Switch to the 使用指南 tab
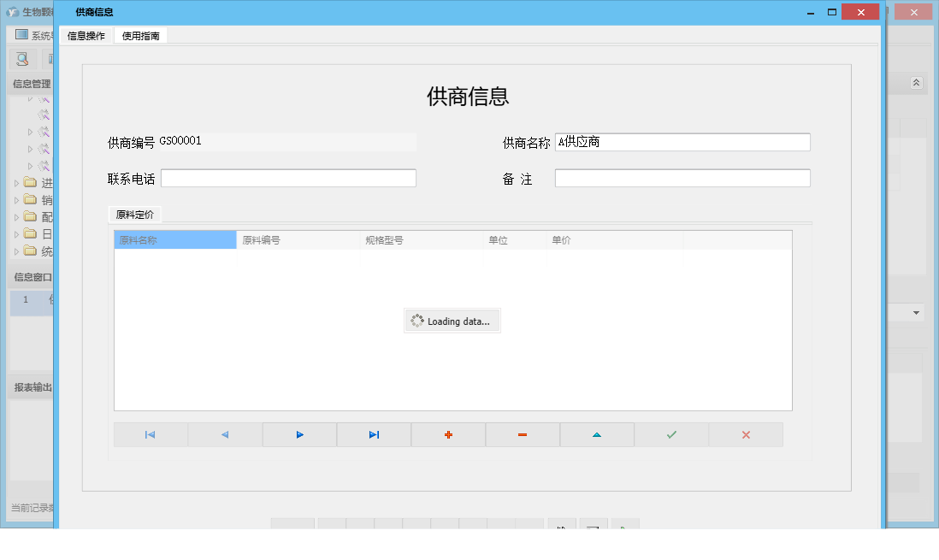939x560 pixels. [140, 36]
